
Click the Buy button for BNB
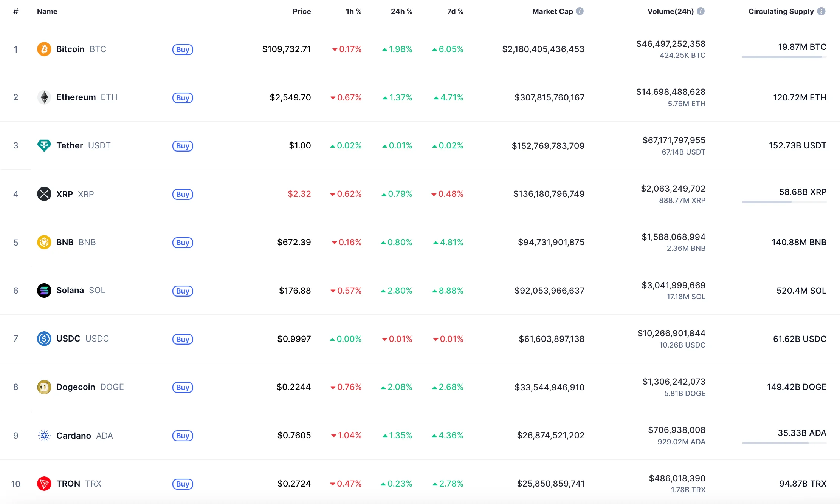tap(183, 243)
